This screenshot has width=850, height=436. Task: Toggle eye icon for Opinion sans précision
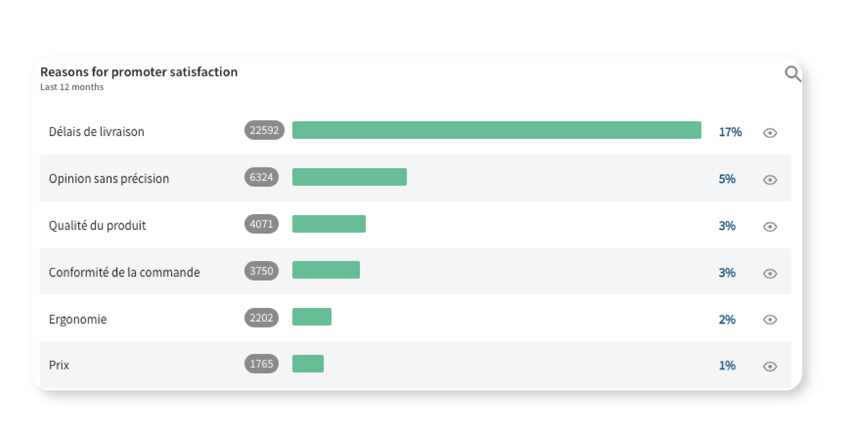click(x=770, y=179)
